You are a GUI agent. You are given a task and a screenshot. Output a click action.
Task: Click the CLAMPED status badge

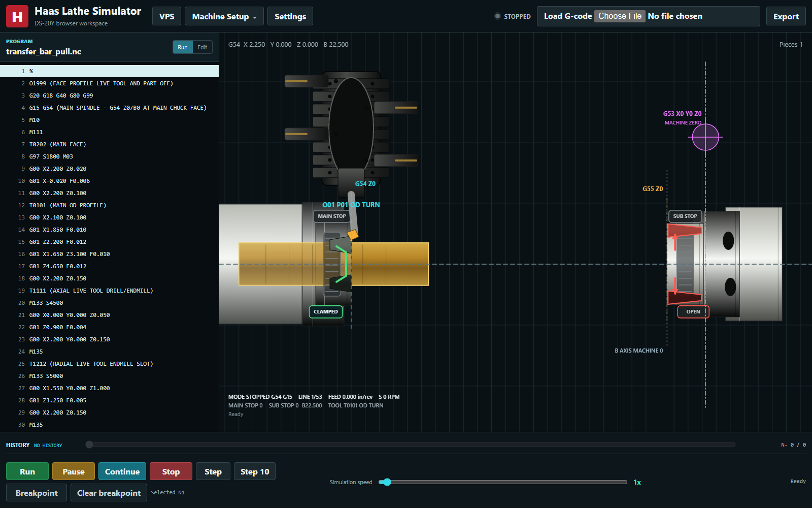[x=326, y=311]
